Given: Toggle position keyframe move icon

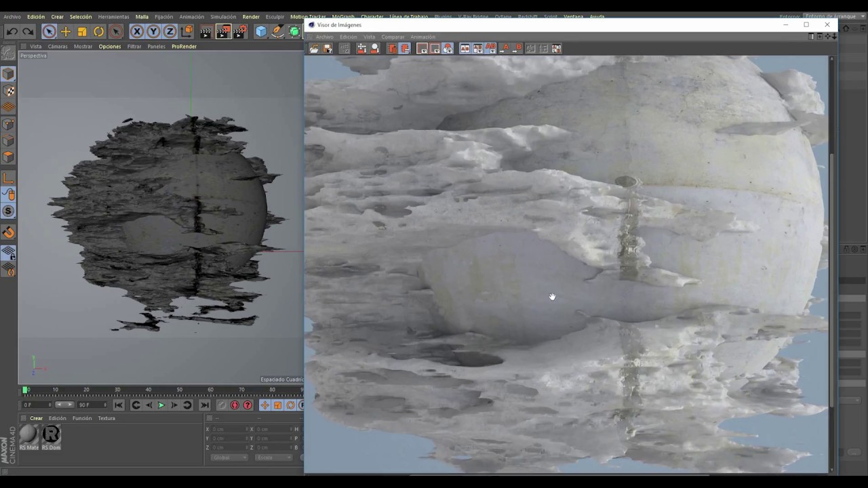Looking at the screenshot, I should 264,405.
